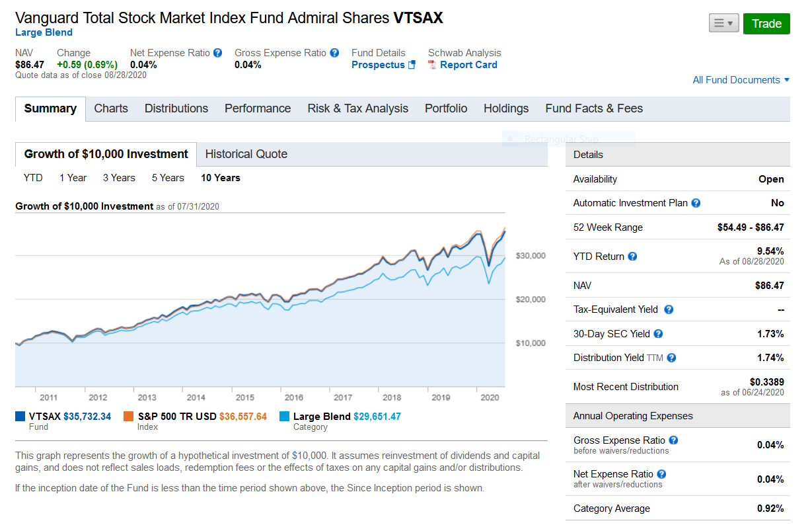Click the 2015 label on chart axis

(x=245, y=397)
